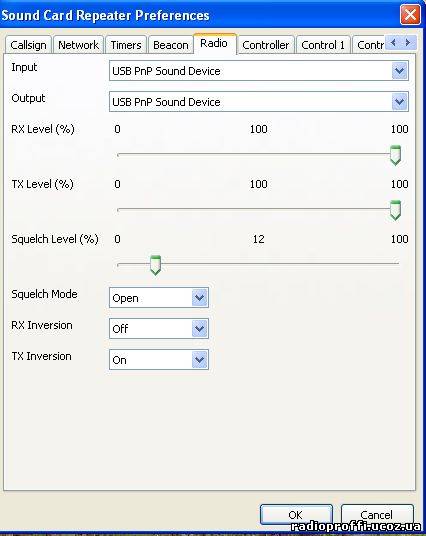Click the TX Level slider thumb
Image resolution: width=426 pixels, height=536 pixels.
pyautogui.click(x=396, y=210)
